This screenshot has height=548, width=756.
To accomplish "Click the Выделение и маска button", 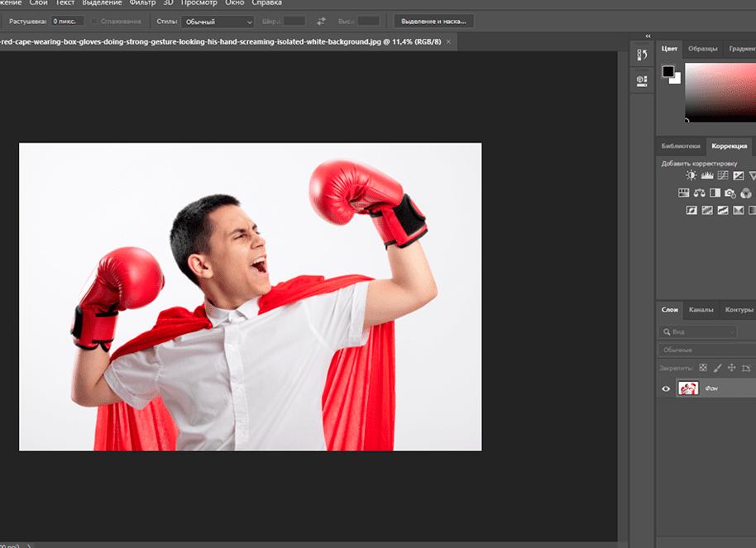I will pyautogui.click(x=433, y=21).
